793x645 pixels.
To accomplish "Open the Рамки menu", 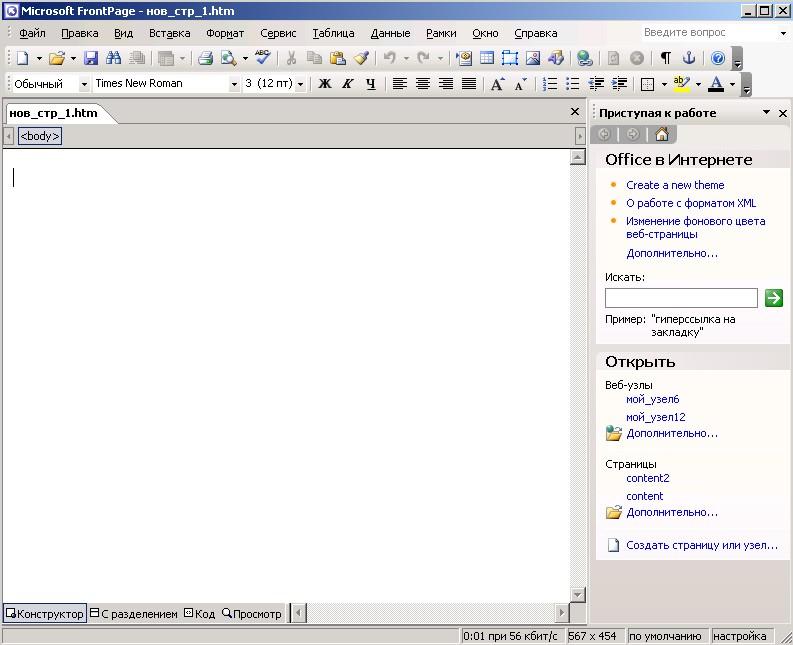I will click(x=441, y=33).
